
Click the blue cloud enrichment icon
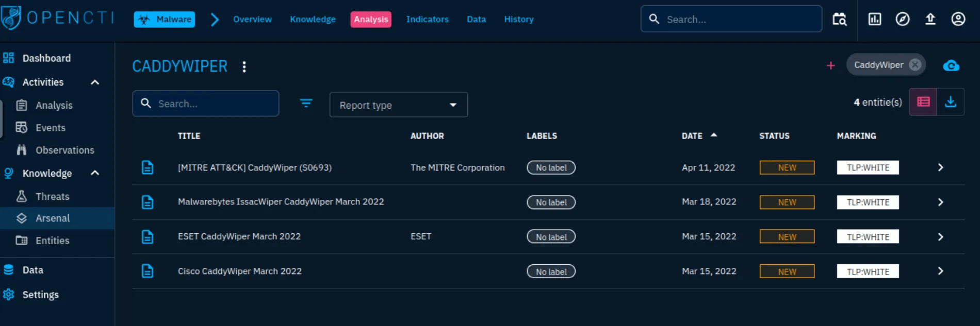click(951, 66)
